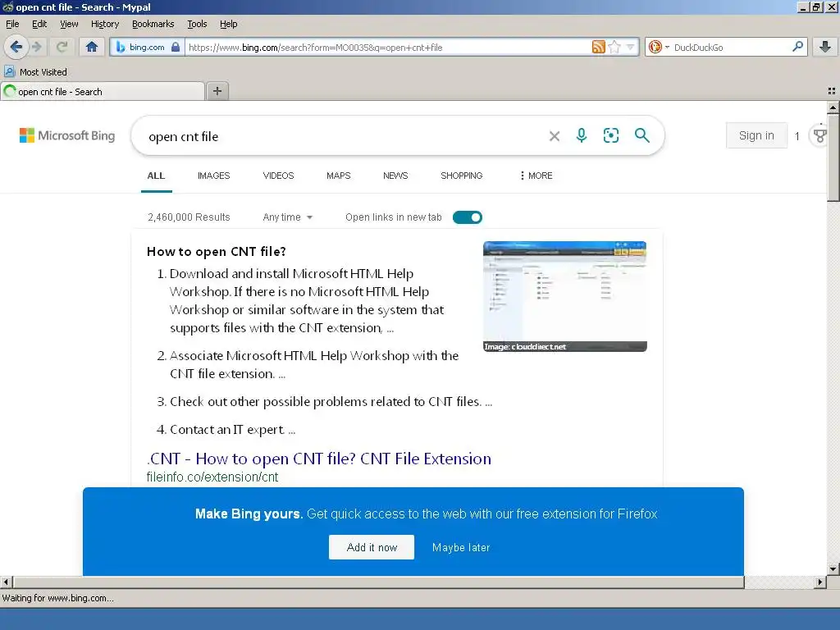This screenshot has height=630, width=840.
Task: Expand the Any time filter dropdown
Action: (288, 217)
